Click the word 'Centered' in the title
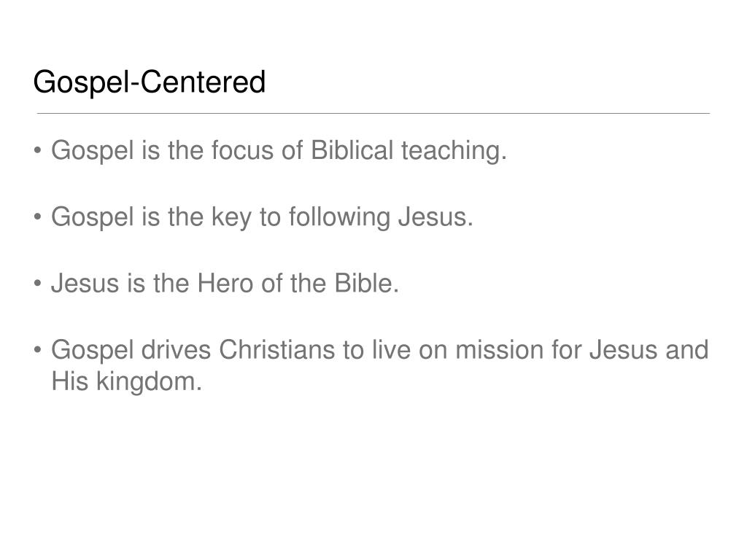This screenshot has width=747, height=560. 203,82
